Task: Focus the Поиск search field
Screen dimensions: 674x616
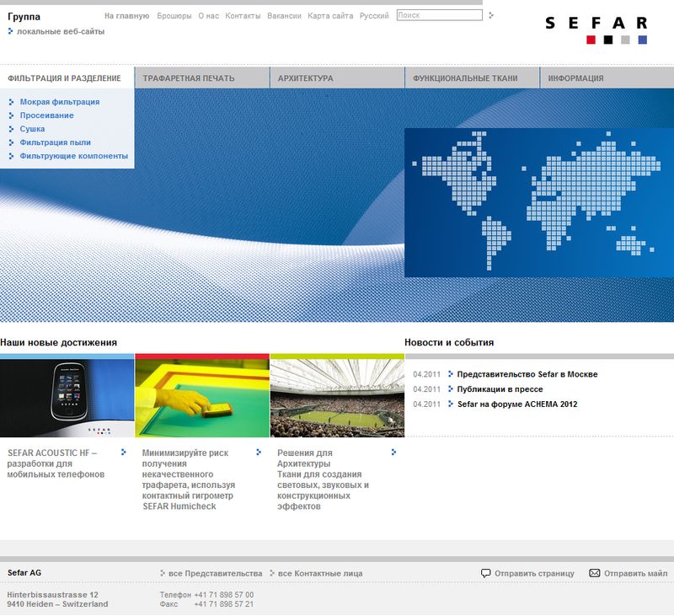Action: (x=439, y=15)
